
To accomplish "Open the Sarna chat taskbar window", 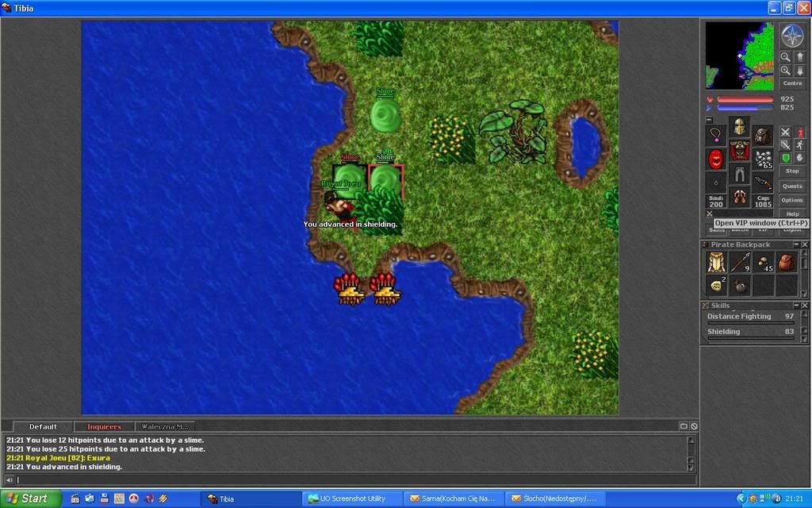I will [x=454, y=498].
